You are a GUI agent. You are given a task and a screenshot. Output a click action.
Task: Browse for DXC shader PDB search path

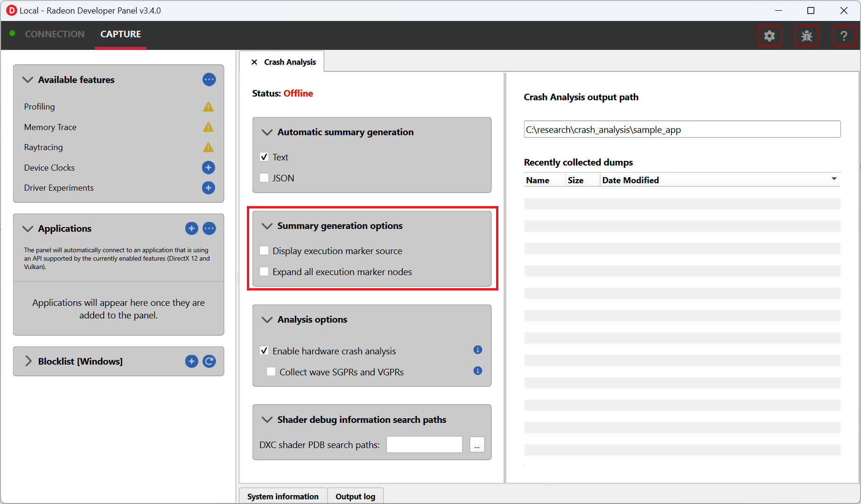tap(476, 445)
